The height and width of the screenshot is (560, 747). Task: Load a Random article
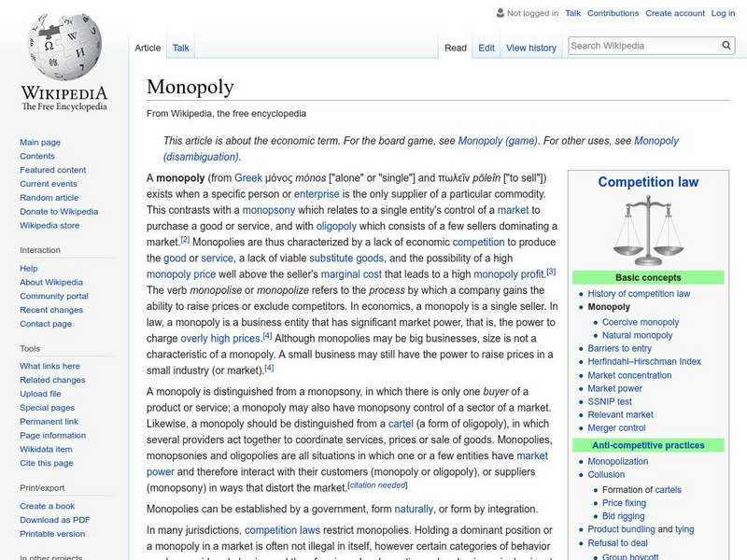[49, 198]
